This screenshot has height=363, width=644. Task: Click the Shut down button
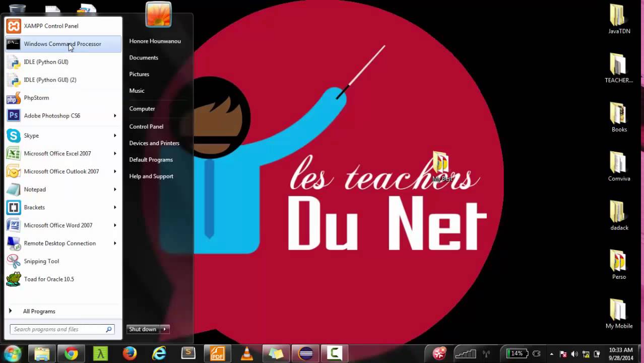point(143,329)
